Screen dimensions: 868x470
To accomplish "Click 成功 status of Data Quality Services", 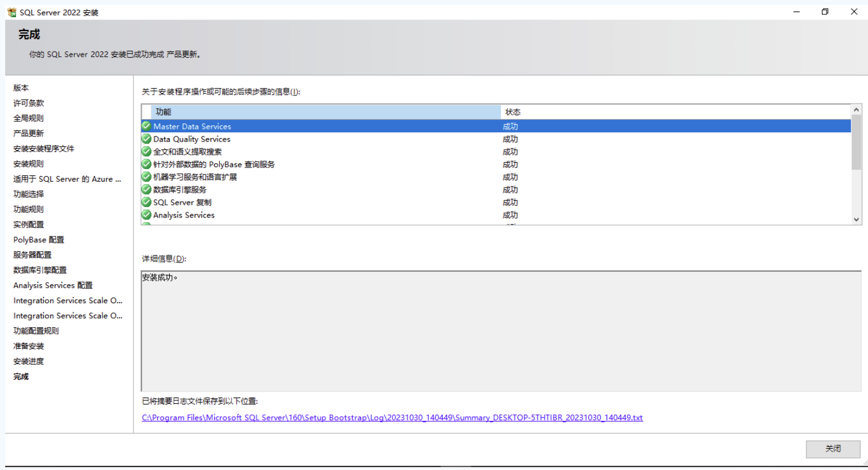I will click(x=511, y=139).
